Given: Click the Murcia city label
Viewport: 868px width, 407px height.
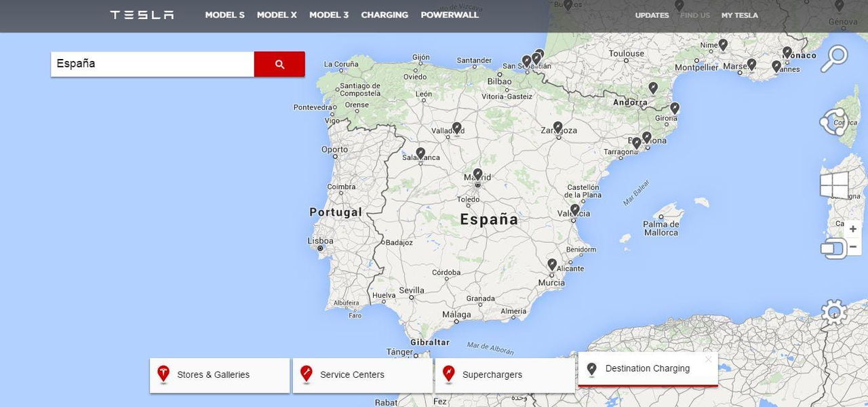Looking at the screenshot, I should pyautogui.click(x=551, y=283).
